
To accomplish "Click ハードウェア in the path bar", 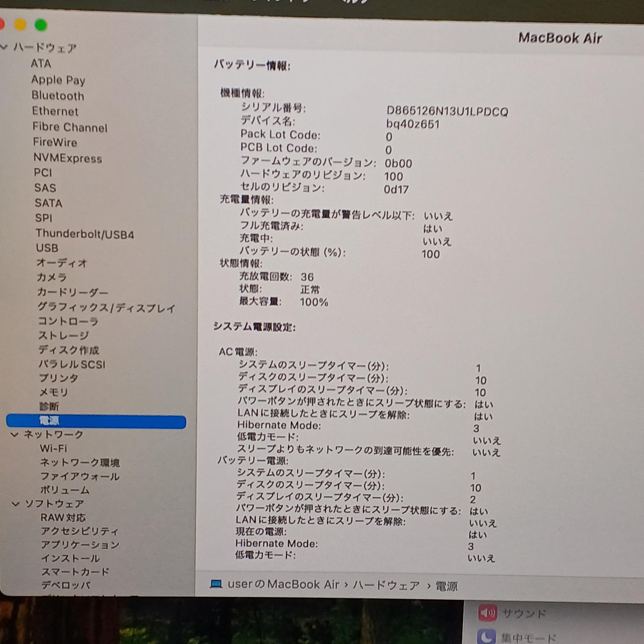I will click(x=386, y=586).
